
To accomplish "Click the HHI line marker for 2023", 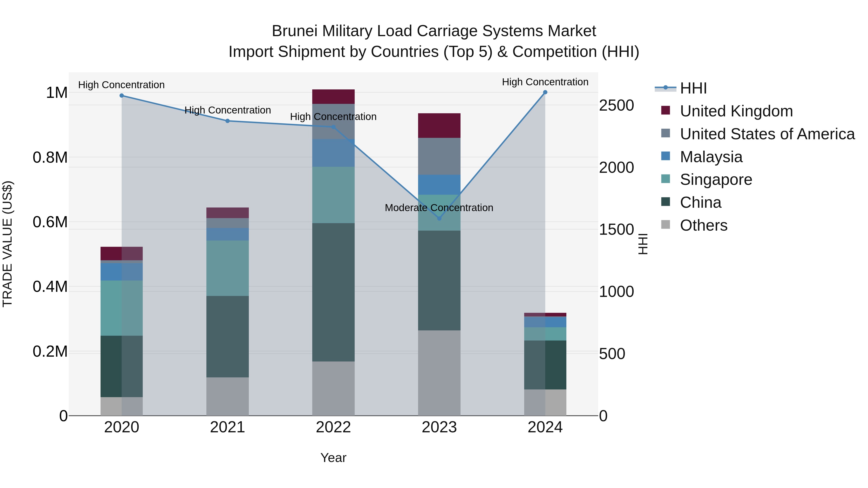I will click(x=439, y=219).
